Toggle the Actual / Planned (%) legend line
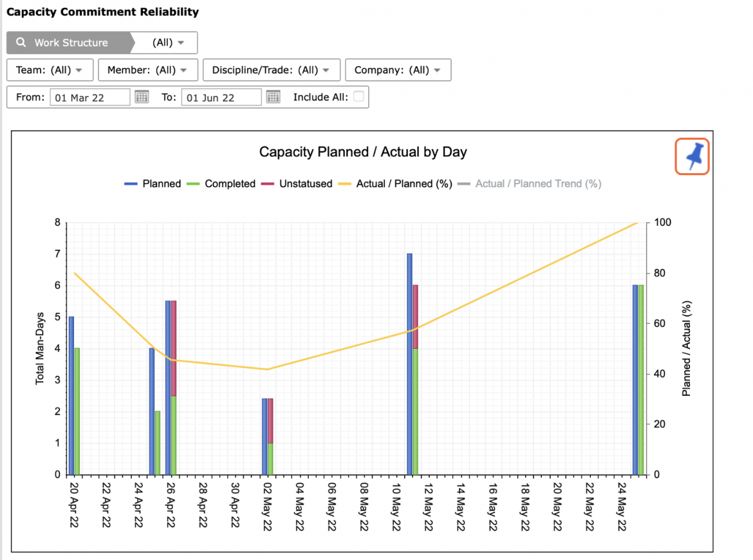The image size is (753, 560). coord(395,184)
